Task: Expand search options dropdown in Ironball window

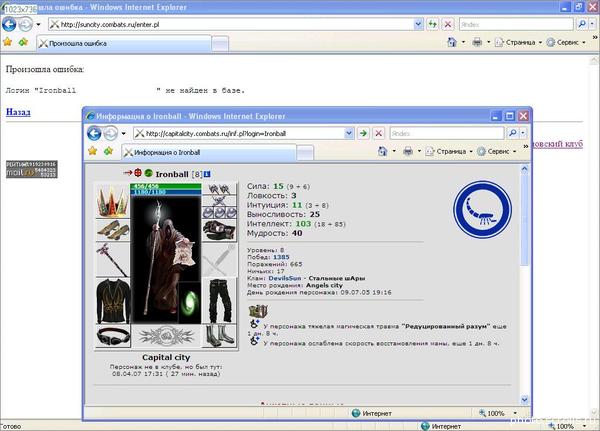Action: (x=523, y=133)
